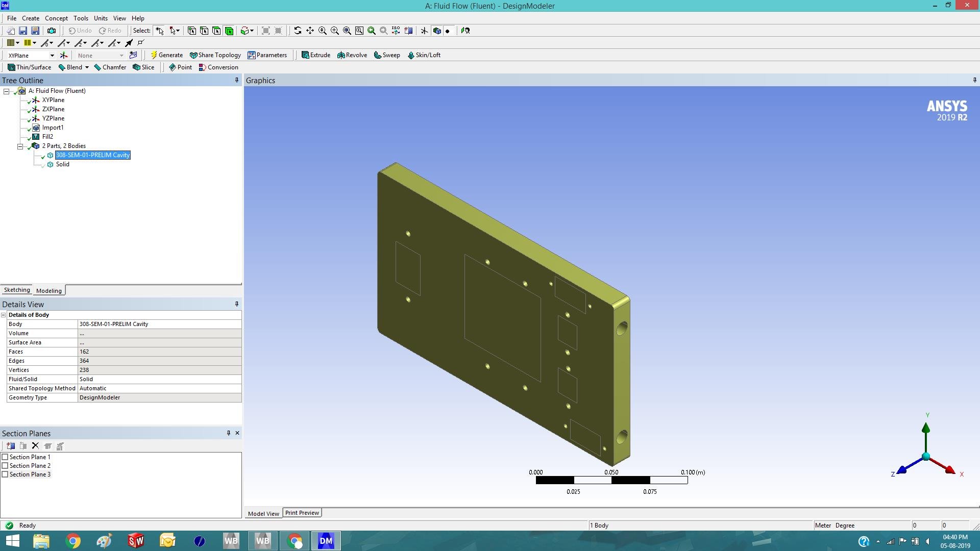This screenshot has height=551, width=980.
Task: Select the Pan view tool
Action: (x=310, y=31)
